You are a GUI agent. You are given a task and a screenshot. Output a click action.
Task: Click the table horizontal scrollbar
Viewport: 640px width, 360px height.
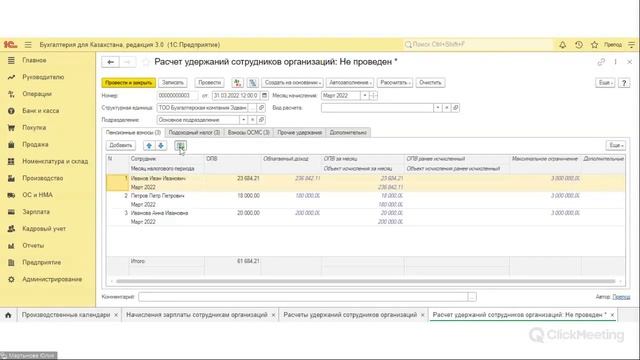coord(365,281)
